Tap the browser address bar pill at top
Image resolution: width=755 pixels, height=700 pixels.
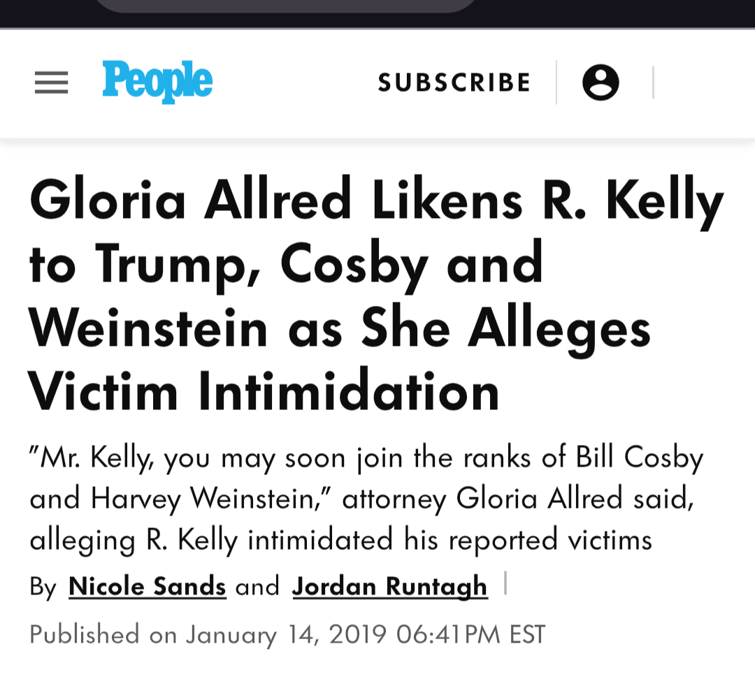tap(285, 6)
